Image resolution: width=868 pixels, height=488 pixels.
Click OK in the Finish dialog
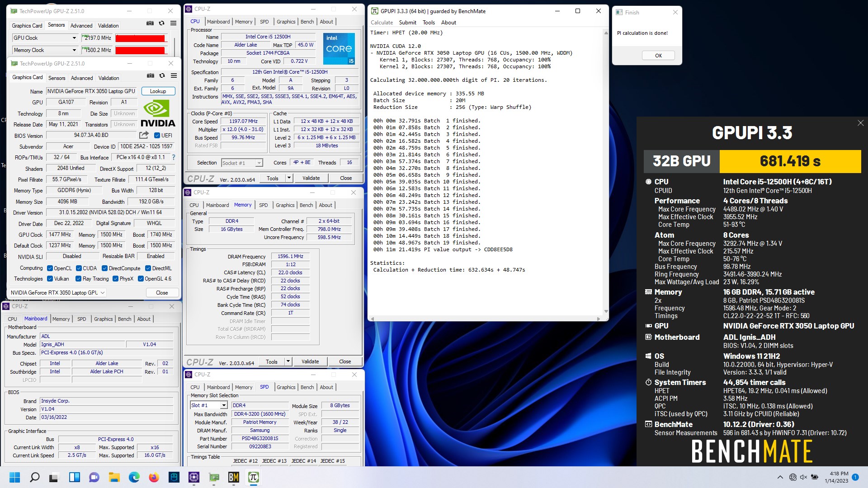(658, 56)
